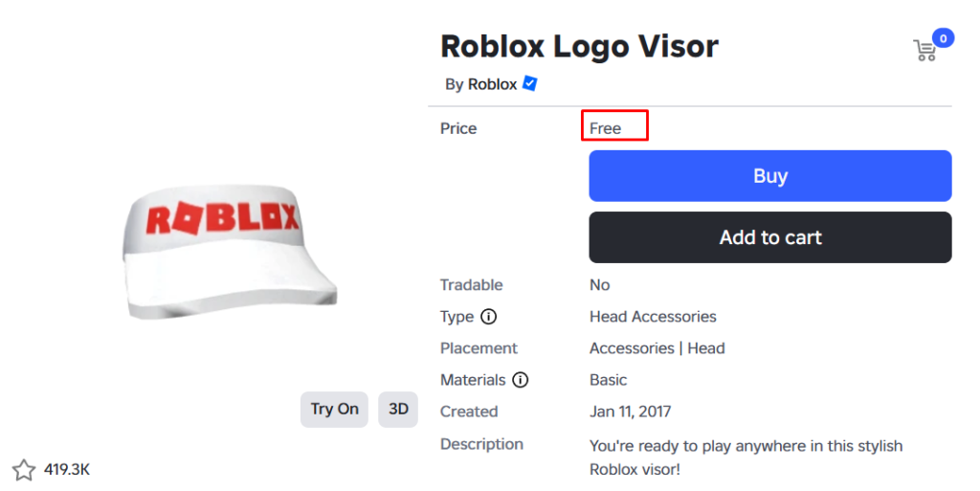The height and width of the screenshot is (491, 980).
Task: Click the cart item count badge
Action: [943, 38]
